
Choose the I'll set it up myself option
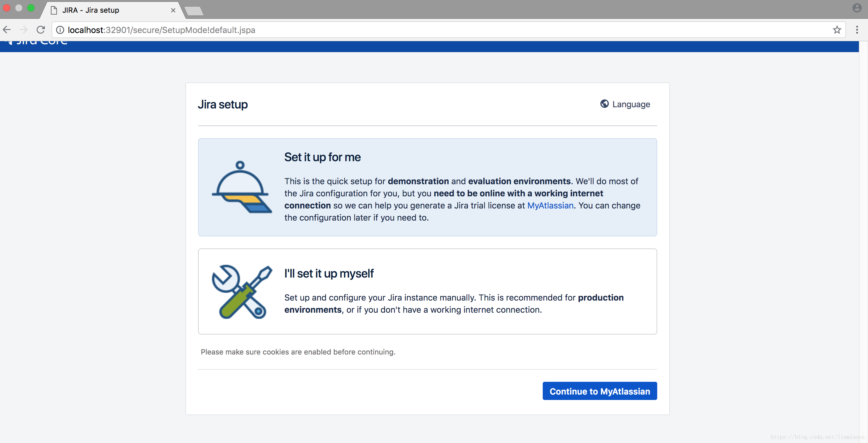coord(427,291)
